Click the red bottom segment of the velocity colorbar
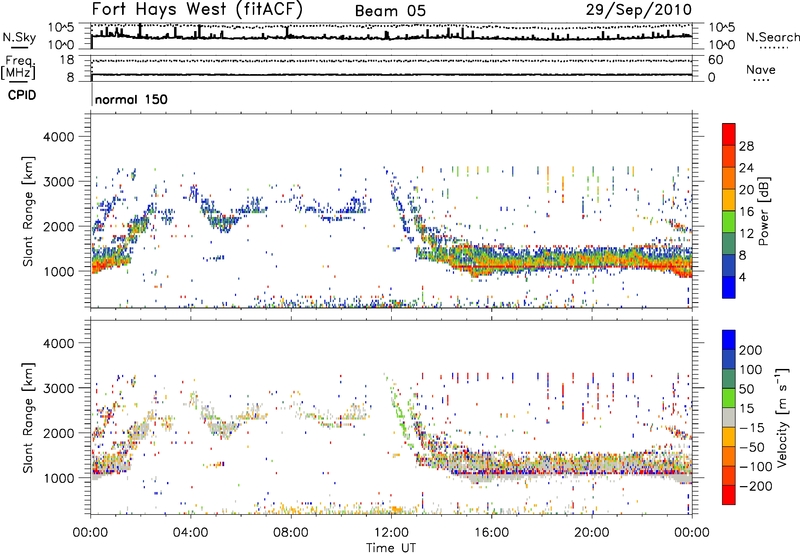The width and height of the screenshot is (800, 554). [729, 495]
